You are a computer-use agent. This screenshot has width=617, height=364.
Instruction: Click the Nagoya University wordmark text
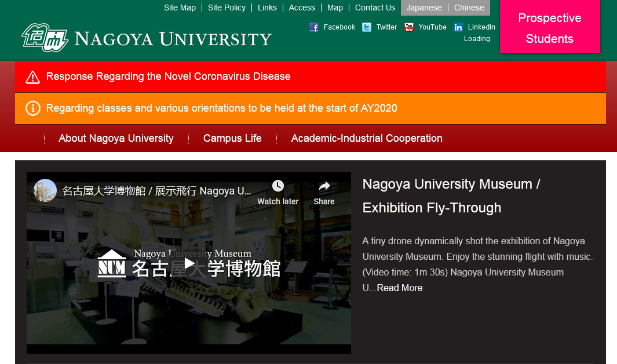coord(173,39)
